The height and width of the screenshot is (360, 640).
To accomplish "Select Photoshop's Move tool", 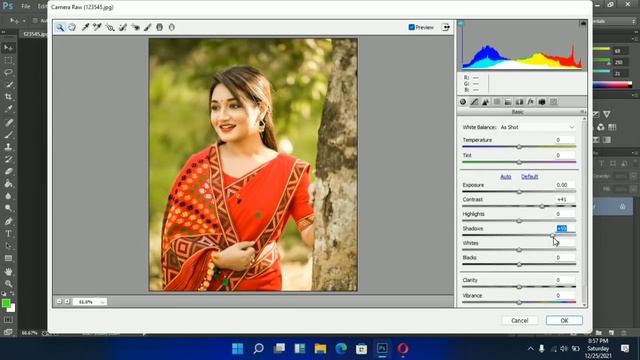I will [x=8, y=48].
